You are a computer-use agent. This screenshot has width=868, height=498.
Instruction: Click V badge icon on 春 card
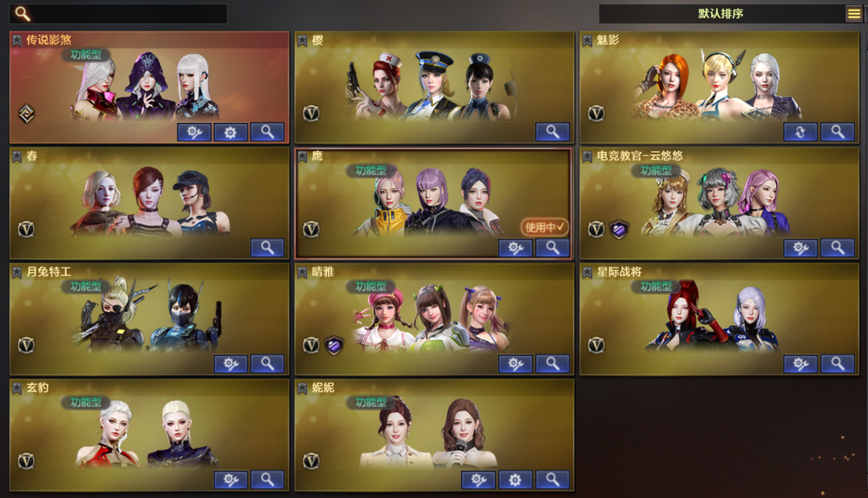(26, 229)
